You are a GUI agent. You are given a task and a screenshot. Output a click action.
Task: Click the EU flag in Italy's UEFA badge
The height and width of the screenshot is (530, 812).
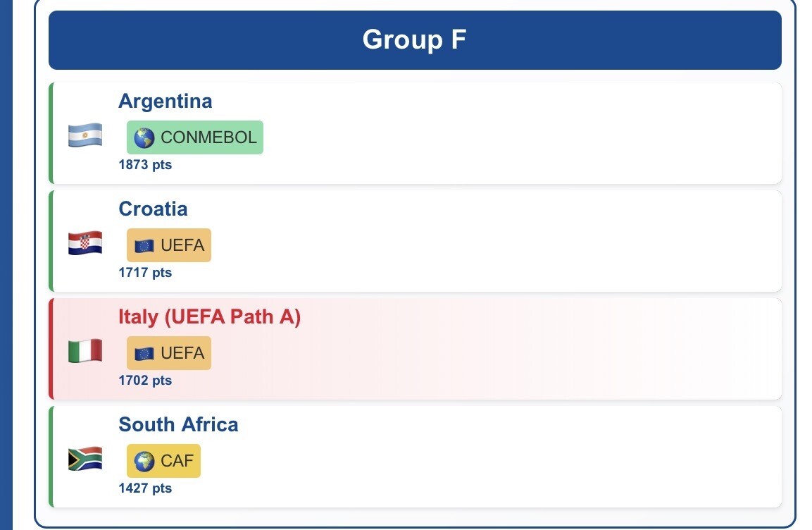coord(144,354)
